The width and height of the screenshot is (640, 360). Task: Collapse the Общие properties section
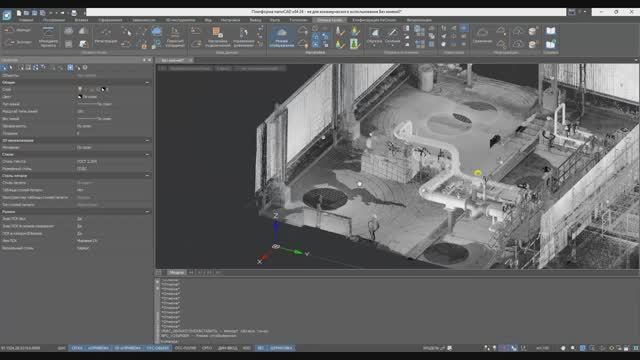coord(147,82)
